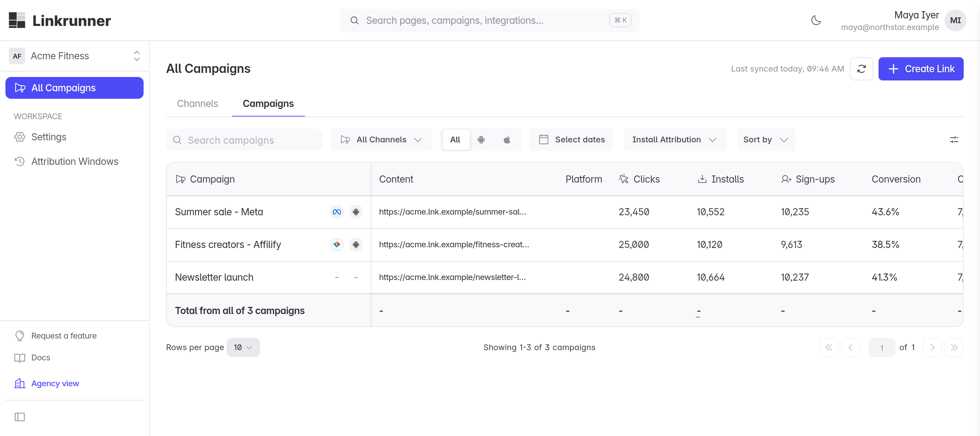Click the Conversion column header
This screenshot has height=436, width=980.
896,179
